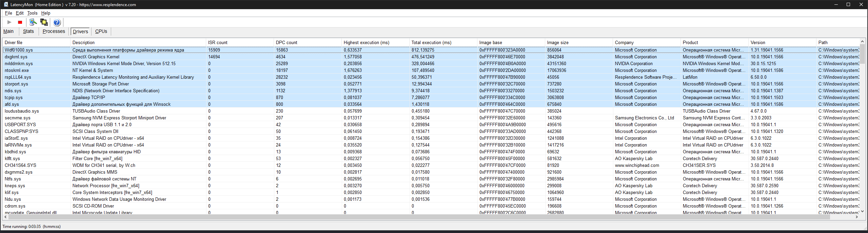Sort by the ISR count column header
This screenshot has width=868, height=233.
click(x=240, y=42)
